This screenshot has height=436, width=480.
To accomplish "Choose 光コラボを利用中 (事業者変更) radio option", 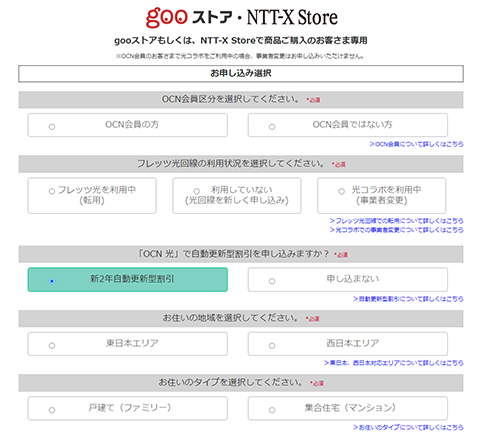I will pyautogui.click(x=341, y=191).
